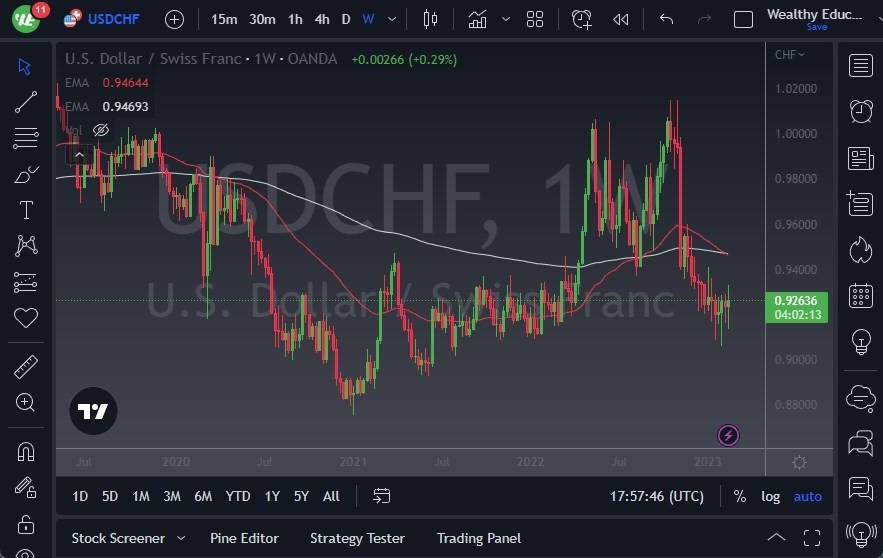This screenshot has height=558, width=883.
Task: Click the purple lightning go-to-realtime button
Action: (x=728, y=435)
